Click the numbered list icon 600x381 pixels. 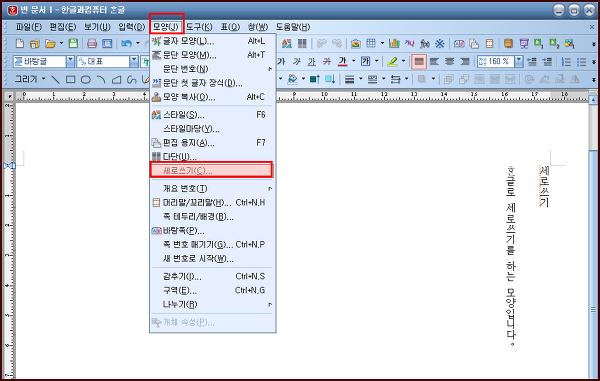(x=566, y=62)
